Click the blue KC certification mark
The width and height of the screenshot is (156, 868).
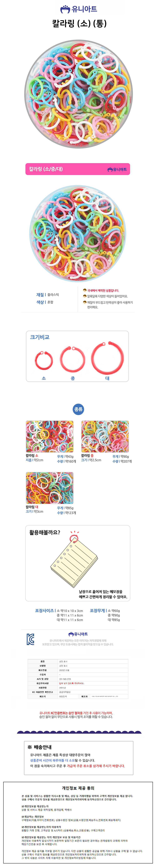click(30, 639)
